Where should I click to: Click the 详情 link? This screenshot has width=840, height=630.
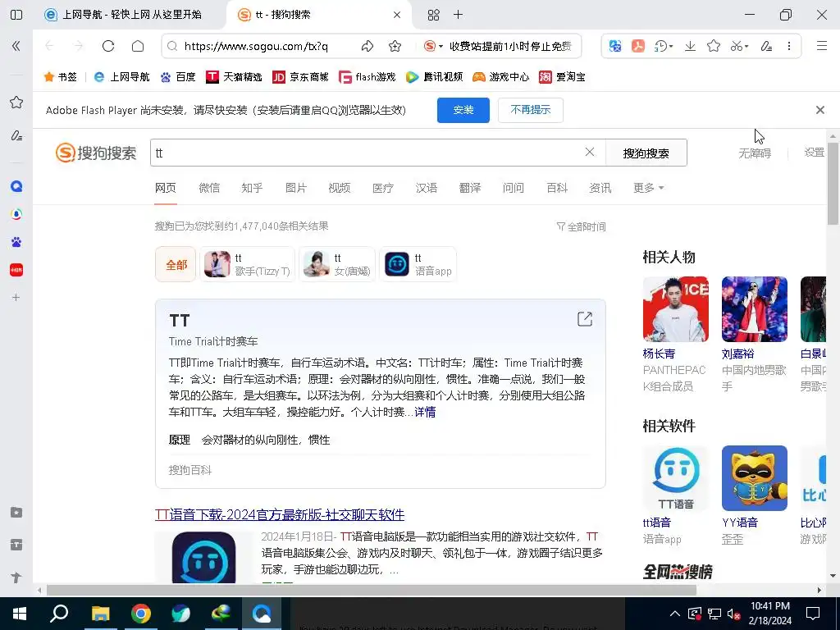coord(425,412)
